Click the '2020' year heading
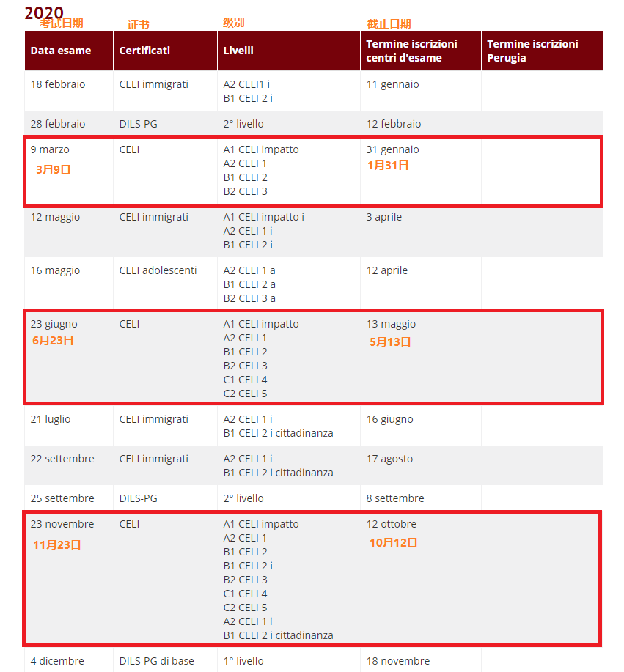Viewport: 624px width, 672px height. [44, 13]
